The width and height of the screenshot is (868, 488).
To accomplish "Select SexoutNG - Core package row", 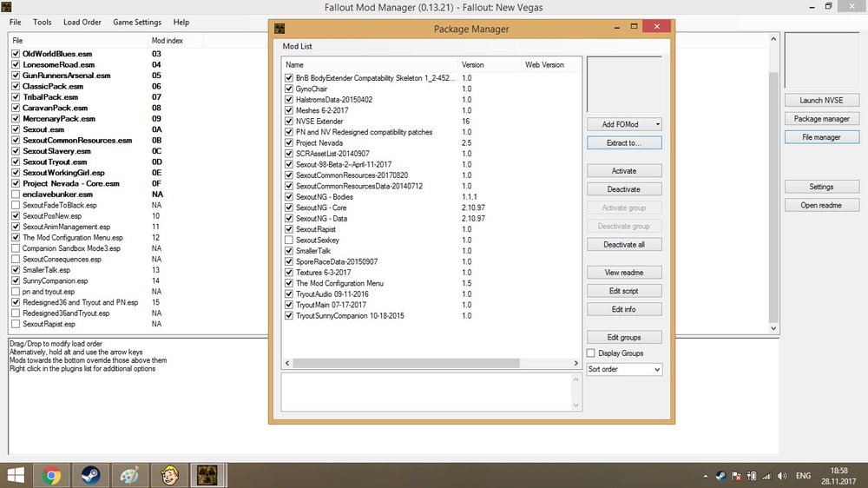I will (x=431, y=208).
